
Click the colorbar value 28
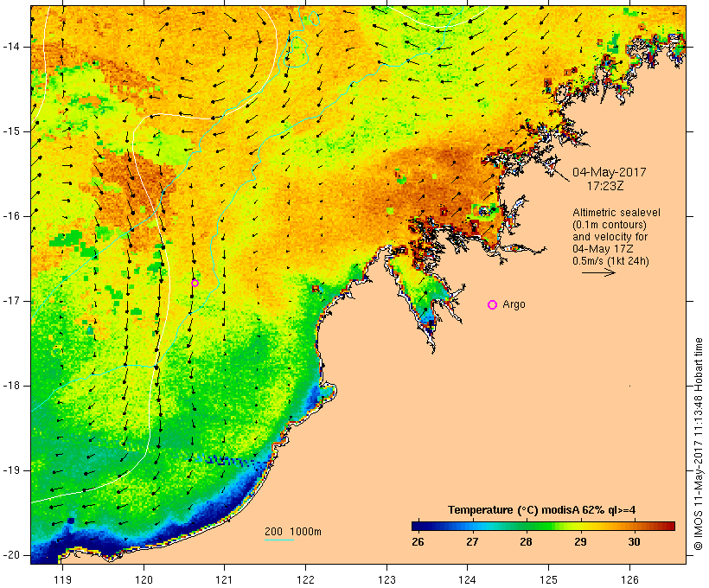coord(526,542)
